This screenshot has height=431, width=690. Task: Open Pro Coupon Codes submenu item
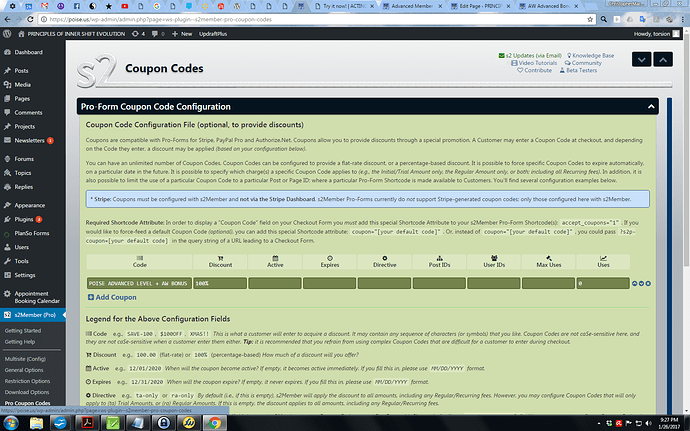pyautogui.click(x=27, y=403)
